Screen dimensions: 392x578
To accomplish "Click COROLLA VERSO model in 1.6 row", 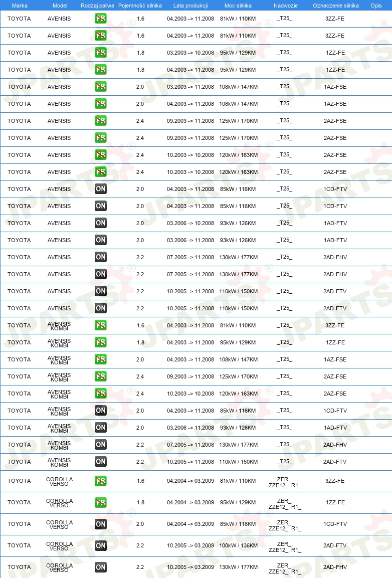I will click(59, 481).
